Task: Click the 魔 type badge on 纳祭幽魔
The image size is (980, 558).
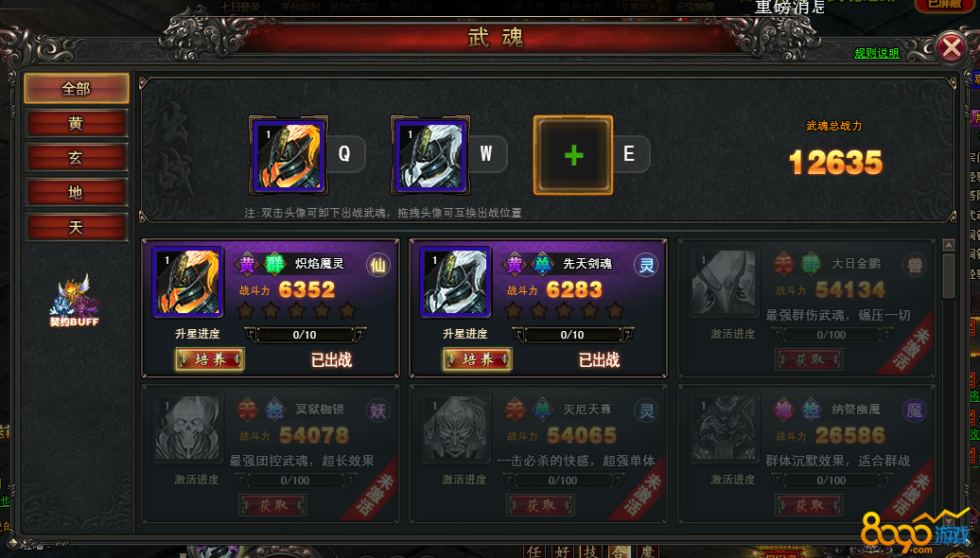Action: click(914, 410)
